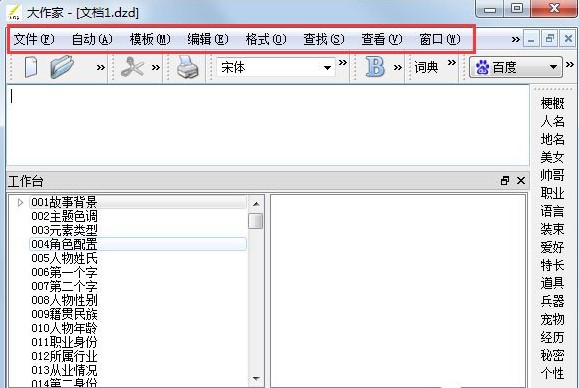Viewport: 579px width, 388px height.
Task: Expand overflow chevron after Bold icon
Action: tap(397, 68)
